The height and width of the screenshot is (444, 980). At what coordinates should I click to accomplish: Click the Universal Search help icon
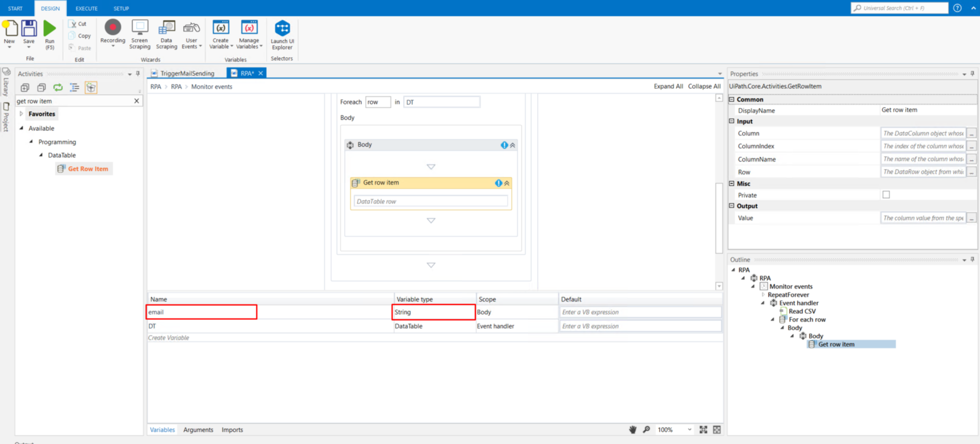click(x=957, y=8)
